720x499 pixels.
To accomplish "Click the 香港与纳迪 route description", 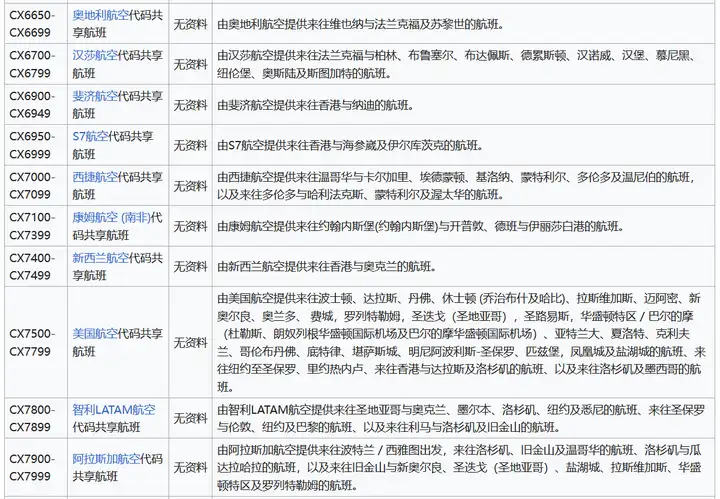I will [x=315, y=105].
